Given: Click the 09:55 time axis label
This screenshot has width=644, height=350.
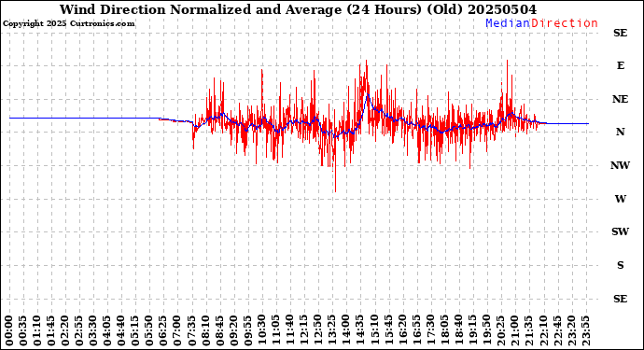Looking at the screenshot, I should 247,330.
